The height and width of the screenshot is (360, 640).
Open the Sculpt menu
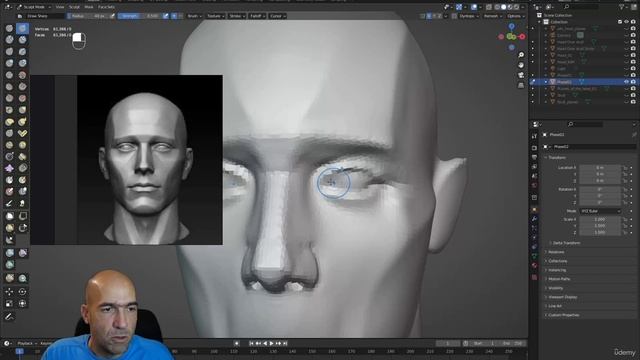point(74,7)
